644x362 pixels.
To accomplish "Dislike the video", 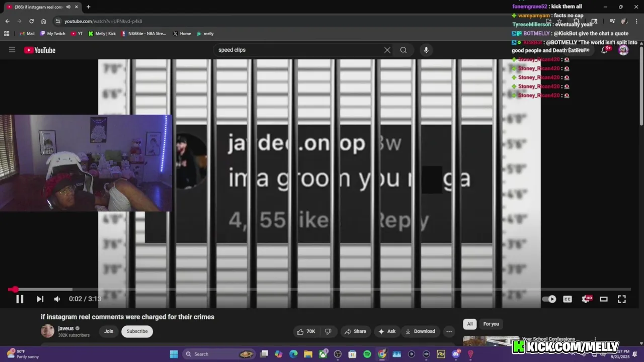I will point(328,331).
